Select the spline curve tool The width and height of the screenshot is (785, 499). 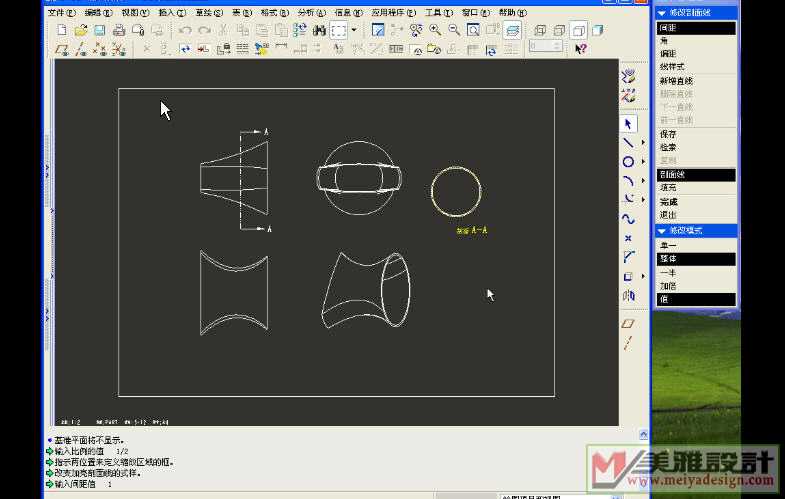628,219
